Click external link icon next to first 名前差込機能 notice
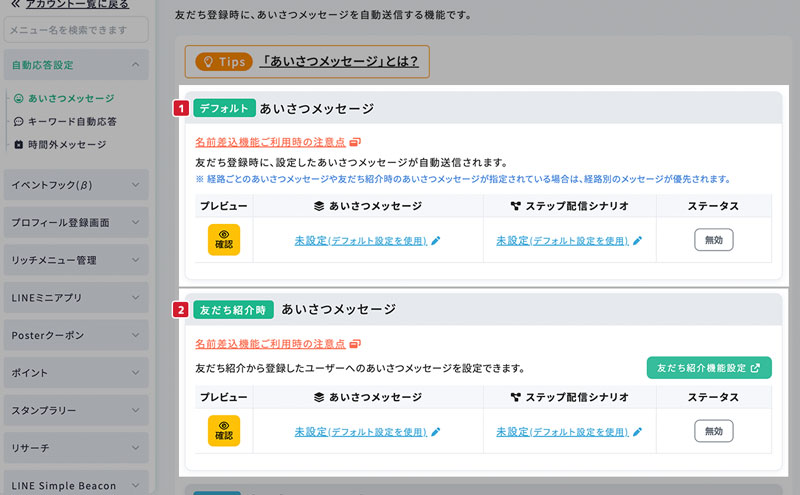Screen dimensions: 800x495 click(354, 143)
